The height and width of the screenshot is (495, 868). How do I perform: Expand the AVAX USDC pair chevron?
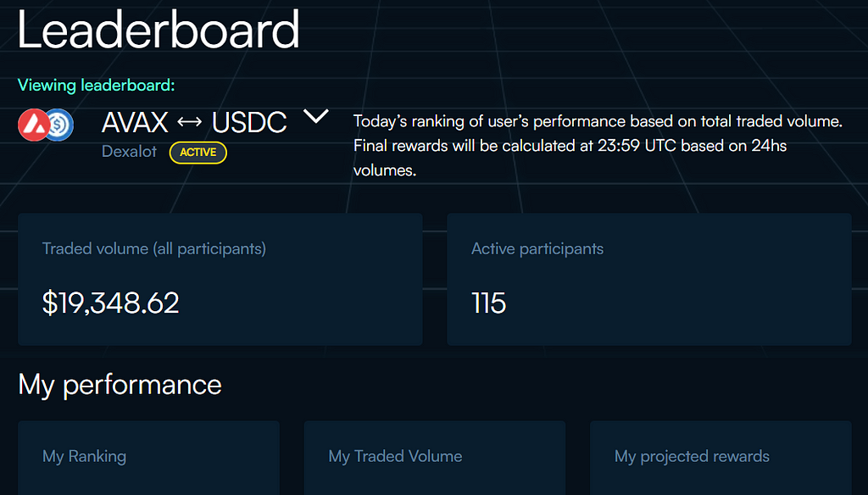click(x=316, y=116)
